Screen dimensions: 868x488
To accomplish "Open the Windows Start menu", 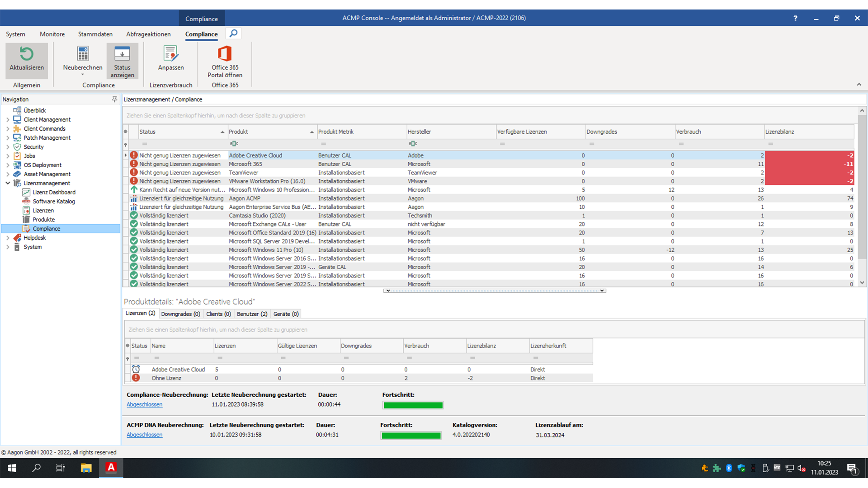I will [12, 468].
